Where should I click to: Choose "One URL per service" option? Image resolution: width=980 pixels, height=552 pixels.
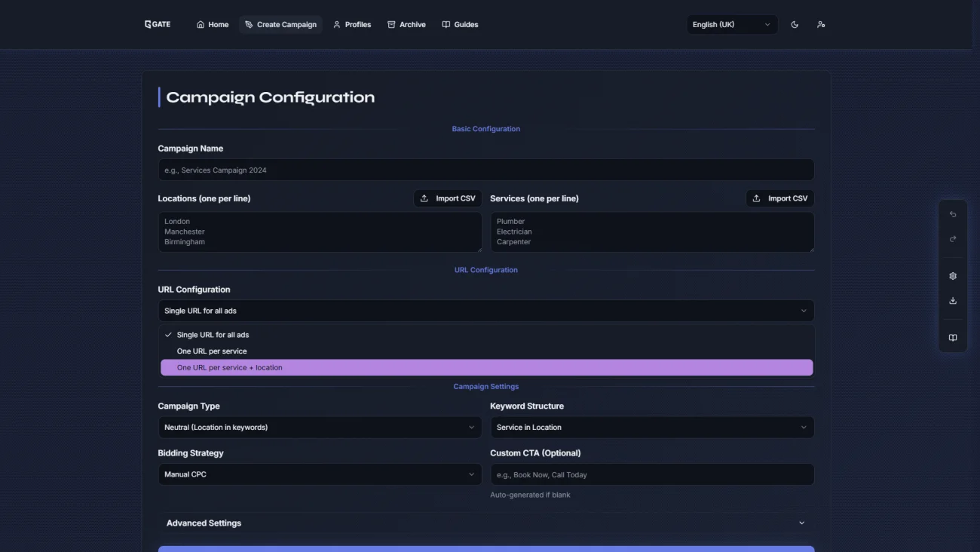tap(486, 351)
